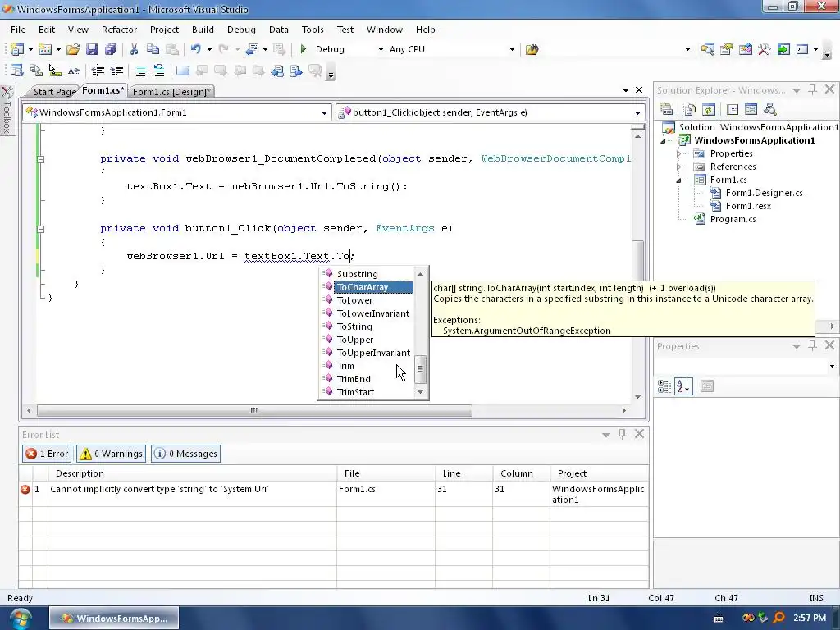Open the Debug menu

(241, 30)
